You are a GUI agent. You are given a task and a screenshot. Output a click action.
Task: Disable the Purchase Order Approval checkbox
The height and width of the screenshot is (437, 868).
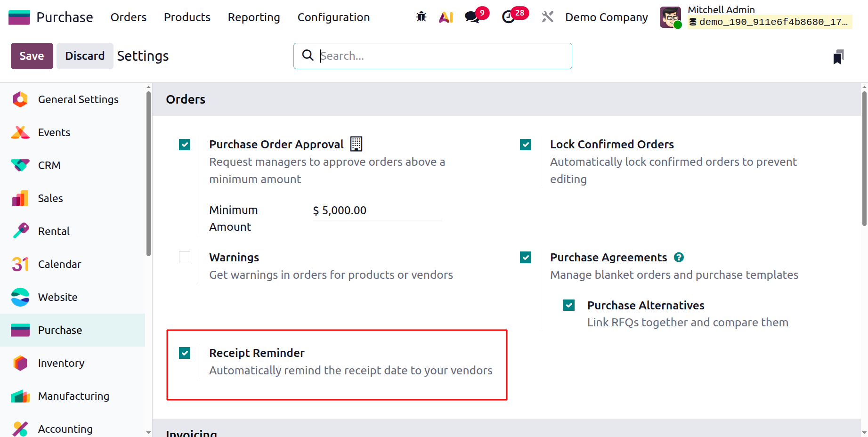pos(185,145)
